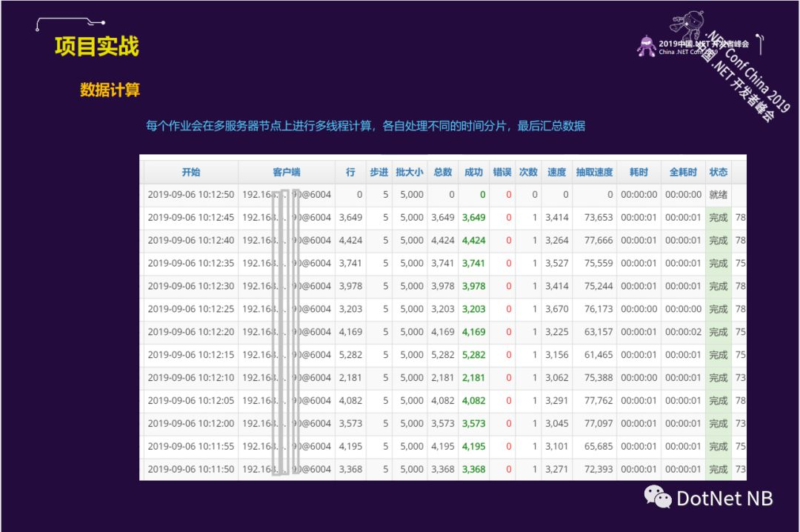
Task: Sort by 成功 column header
Action: pyautogui.click(x=473, y=172)
